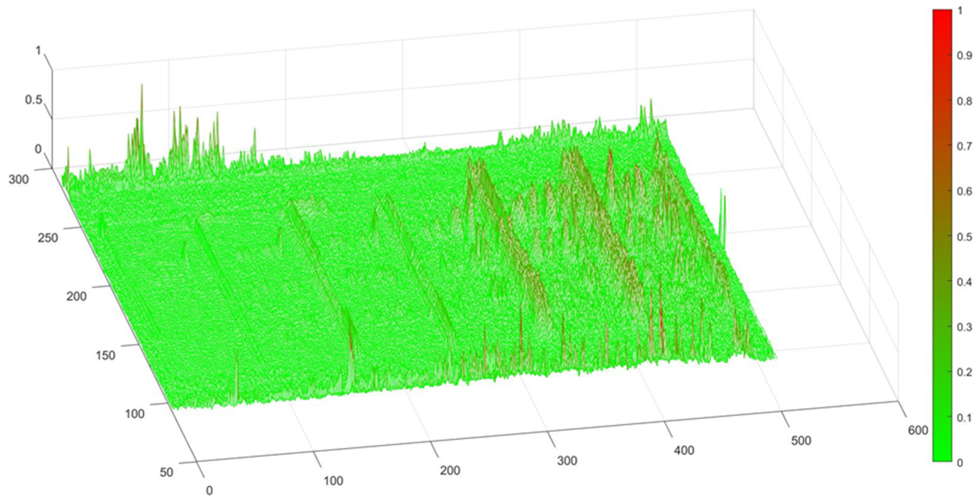Click the 0 x-axis origin label
Image resolution: width=980 pixels, height=504 pixels.
tap(209, 491)
